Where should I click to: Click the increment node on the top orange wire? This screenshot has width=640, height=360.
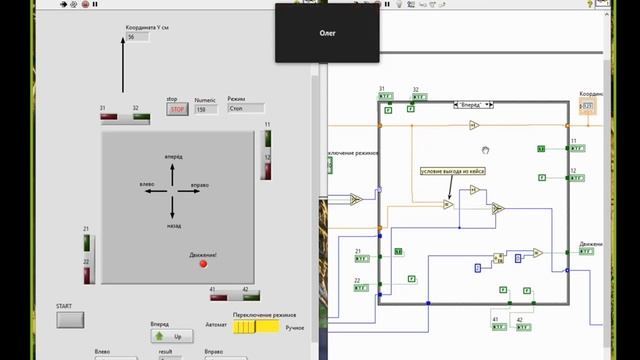[474, 125]
